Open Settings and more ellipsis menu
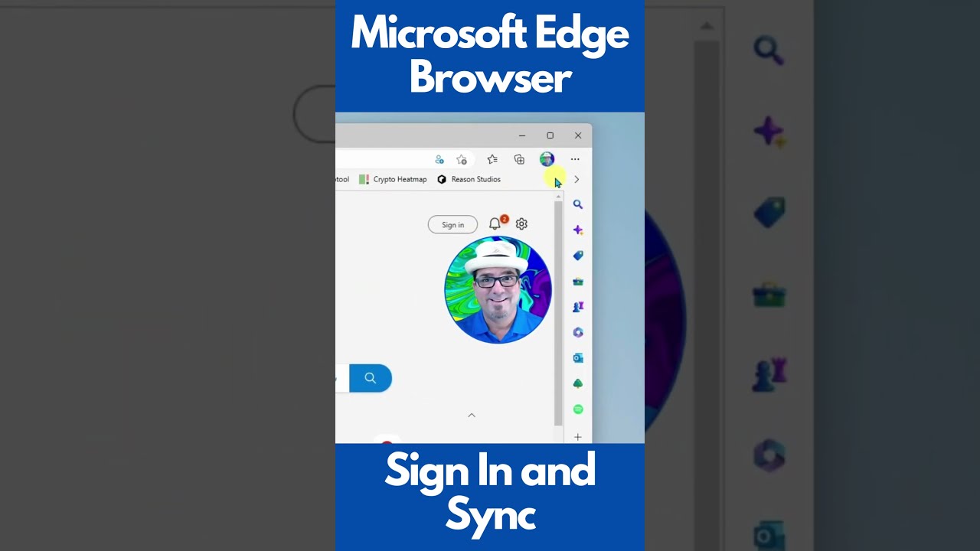 [x=575, y=159]
